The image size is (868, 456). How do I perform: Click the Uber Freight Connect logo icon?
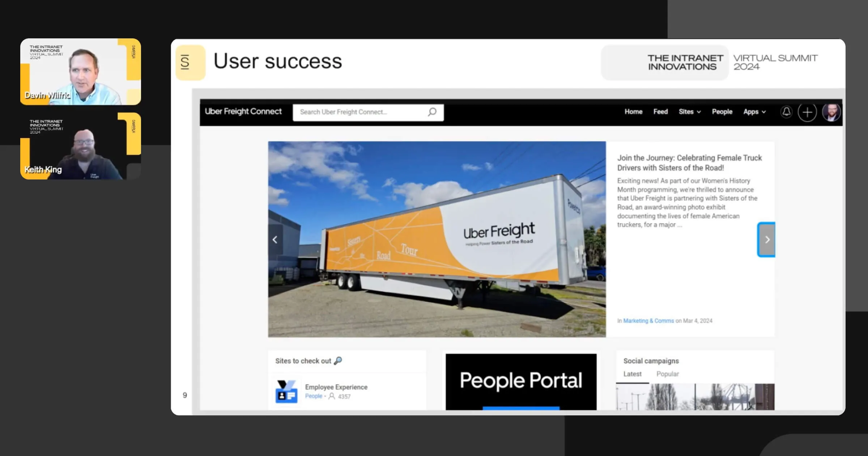pyautogui.click(x=243, y=111)
